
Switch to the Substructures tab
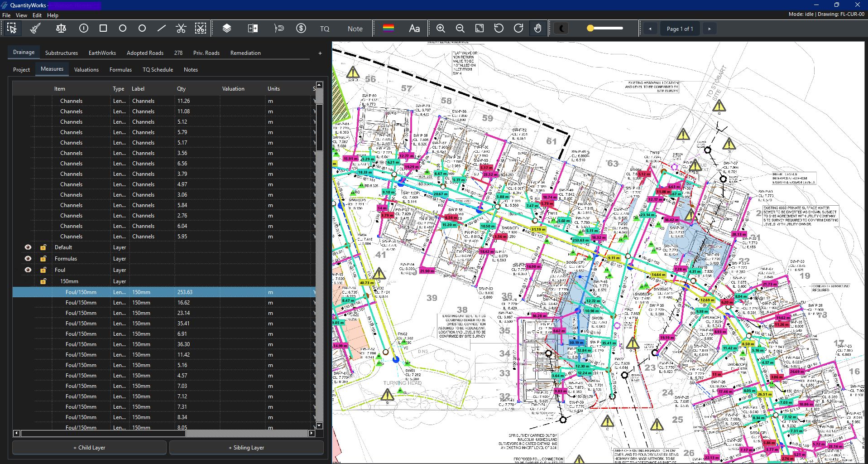pos(61,53)
